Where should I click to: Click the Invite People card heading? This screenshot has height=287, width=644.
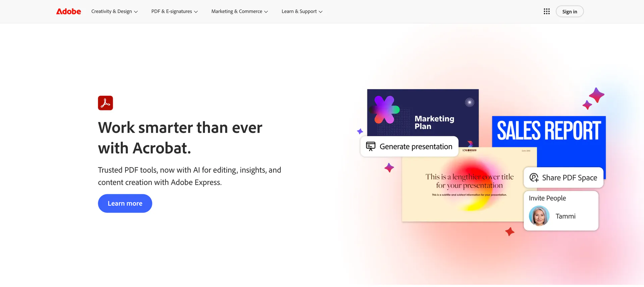click(547, 198)
